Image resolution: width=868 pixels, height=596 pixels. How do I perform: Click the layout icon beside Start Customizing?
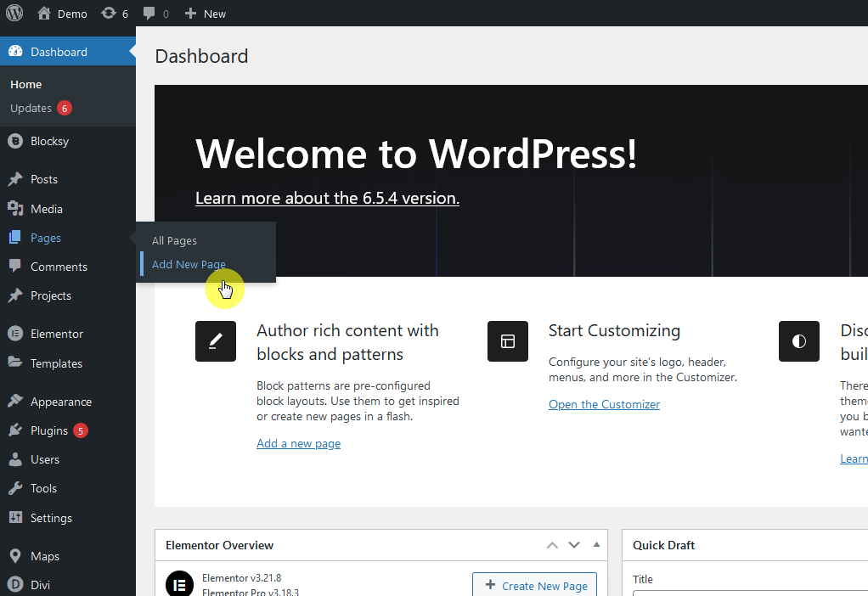coord(508,341)
